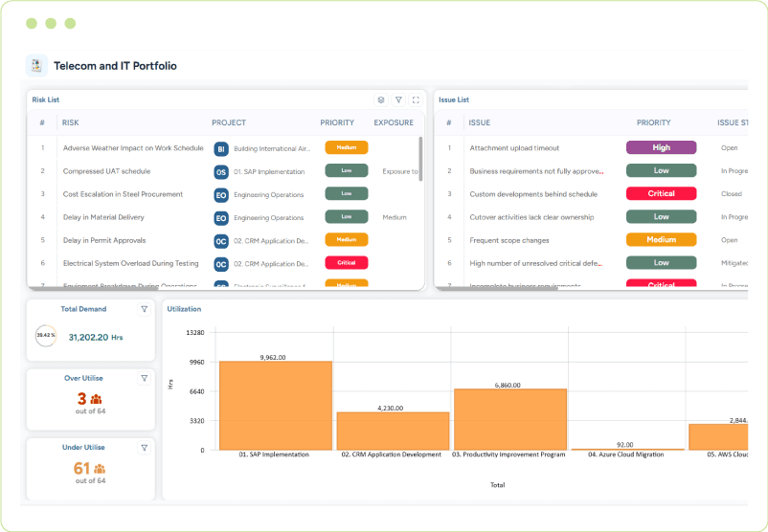768x532 pixels.
Task: Open the Over Utilise filter icon
Action: (x=145, y=378)
